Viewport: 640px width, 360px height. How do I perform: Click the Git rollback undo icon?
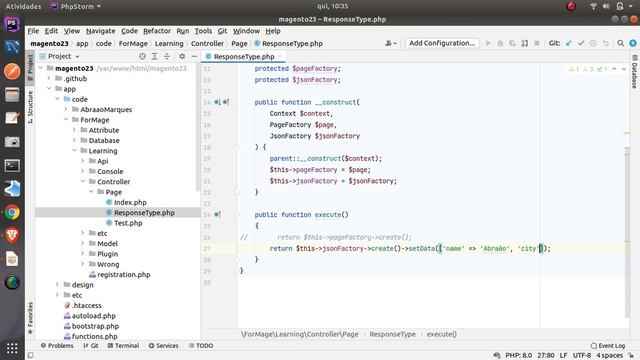click(606, 43)
